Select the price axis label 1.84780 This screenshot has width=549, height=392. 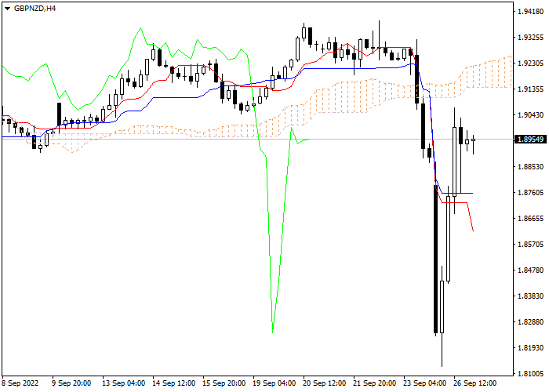[530, 270]
